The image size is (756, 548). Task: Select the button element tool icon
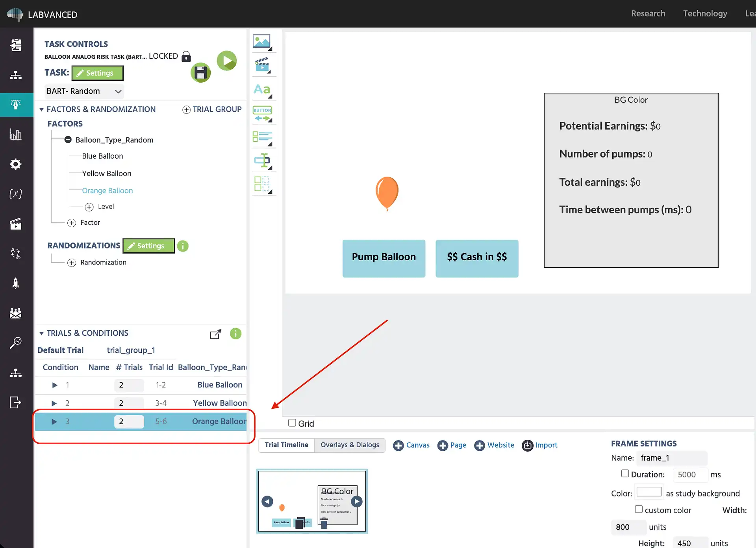point(262,114)
